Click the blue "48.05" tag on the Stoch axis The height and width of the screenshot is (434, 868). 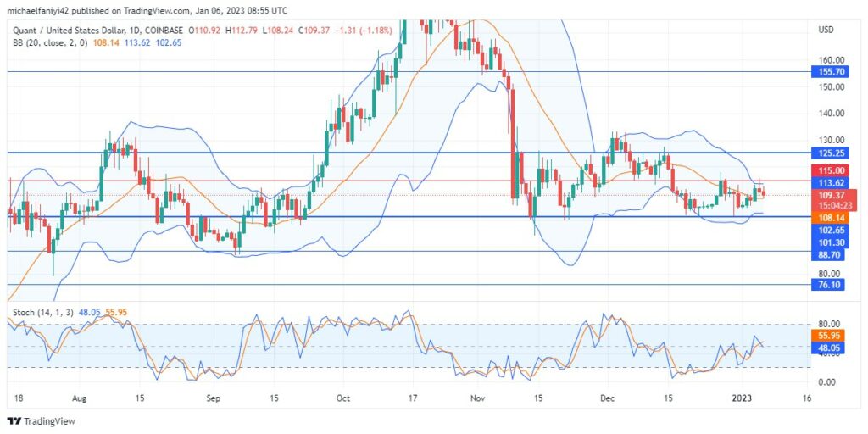point(827,348)
